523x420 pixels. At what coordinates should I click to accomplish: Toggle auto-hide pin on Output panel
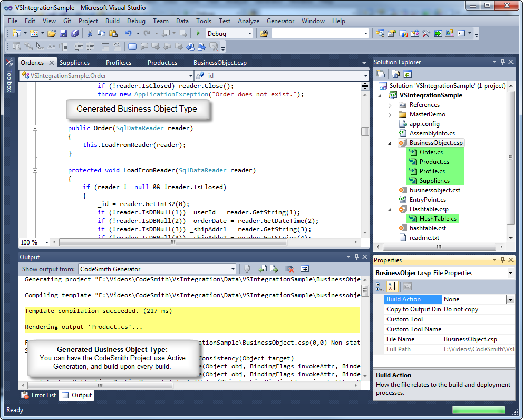coord(356,257)
